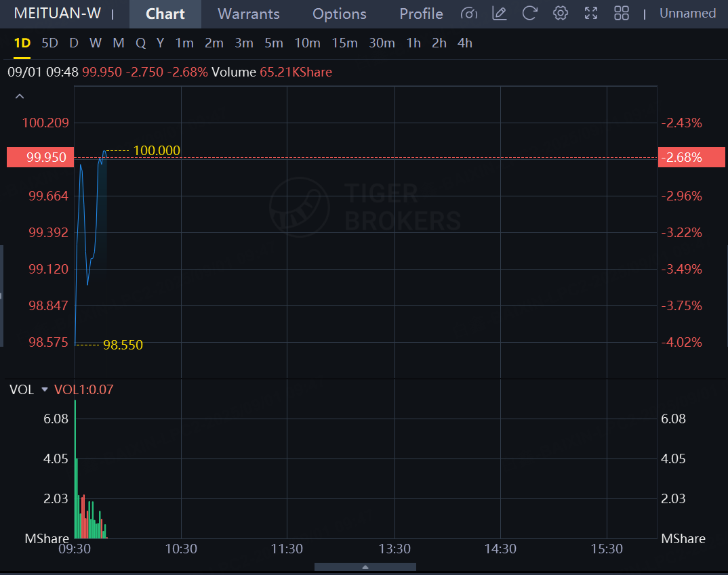Select the 4h interval
This screenshot has width=728, height=575.
[x=465, y=43]
